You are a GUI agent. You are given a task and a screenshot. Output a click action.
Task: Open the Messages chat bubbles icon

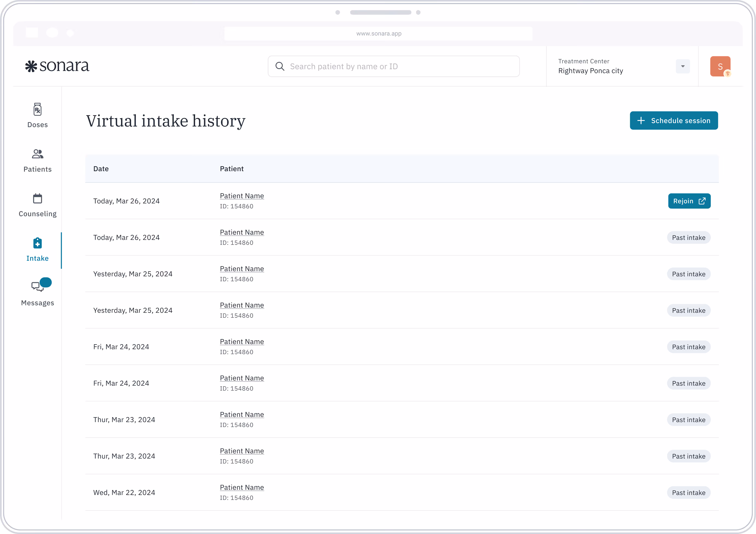pos(37,287)
